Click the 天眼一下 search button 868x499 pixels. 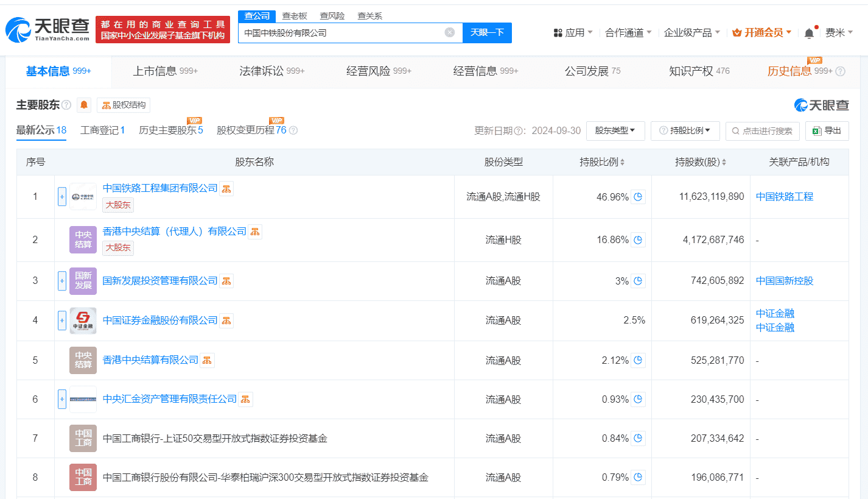[487, 33]
